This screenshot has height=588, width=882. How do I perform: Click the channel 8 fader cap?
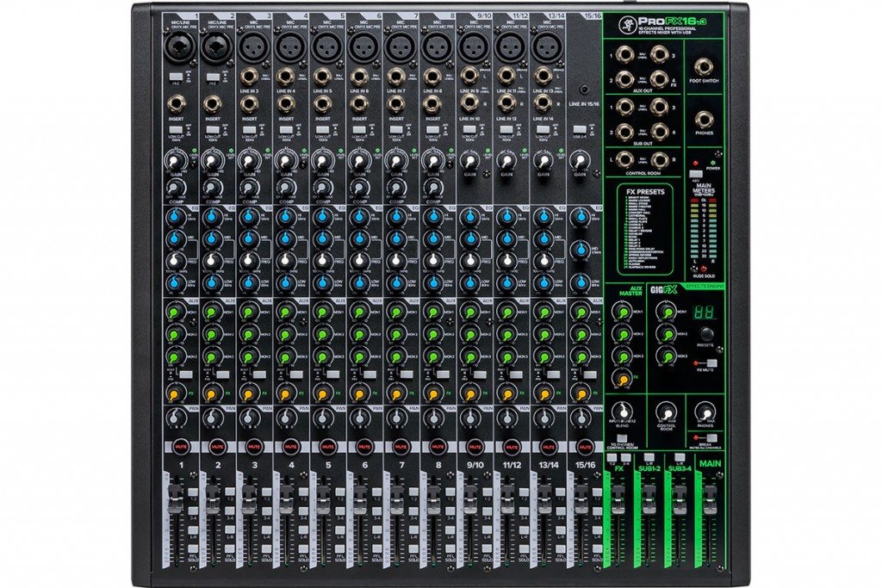coord(432,498)
